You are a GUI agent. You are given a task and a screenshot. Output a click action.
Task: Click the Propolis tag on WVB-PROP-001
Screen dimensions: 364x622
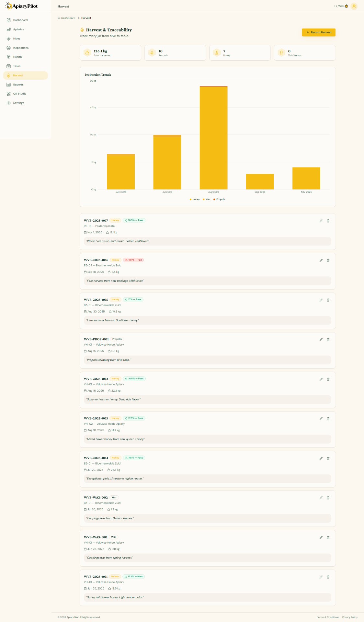117,339
